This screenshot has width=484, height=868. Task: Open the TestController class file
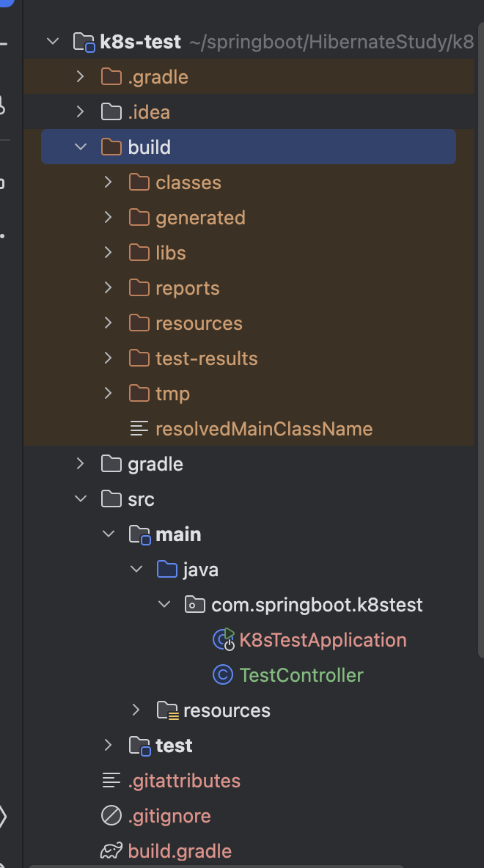[301, 675]
